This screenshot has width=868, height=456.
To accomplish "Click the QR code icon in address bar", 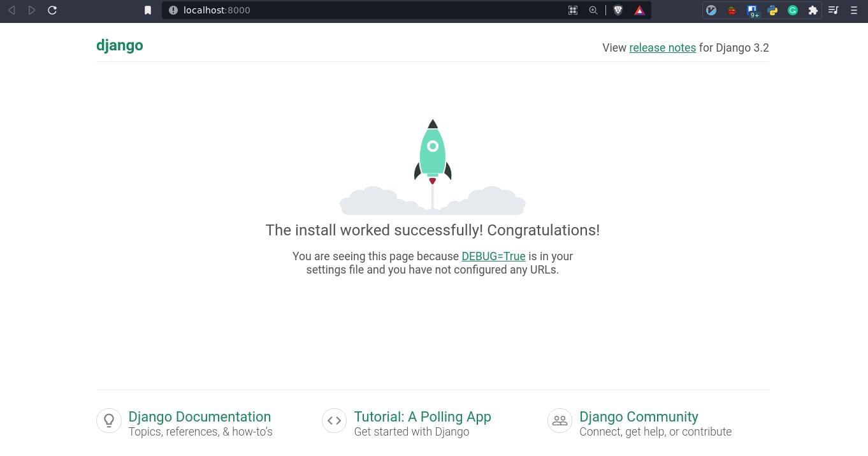I will pos(572,10).
